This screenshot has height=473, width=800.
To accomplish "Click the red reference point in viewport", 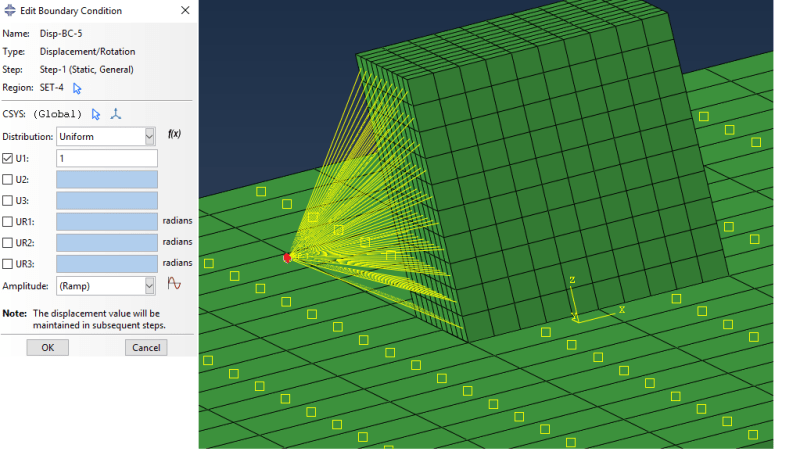I will [x=287, y=258].
